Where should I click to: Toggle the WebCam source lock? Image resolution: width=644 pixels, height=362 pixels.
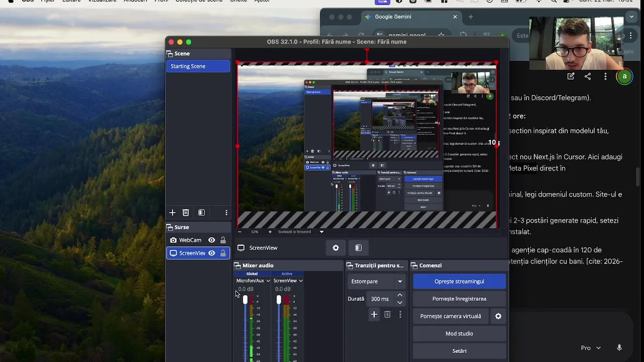coord(223,240)
